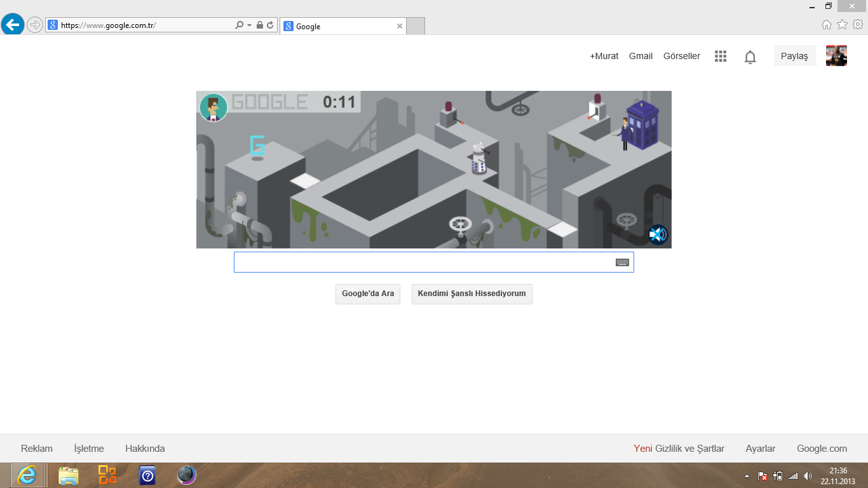Viewport: 868px width, 488px height.
Task: Click Internet Explorer in the taskbar
Action: click(x=27, y=475)
